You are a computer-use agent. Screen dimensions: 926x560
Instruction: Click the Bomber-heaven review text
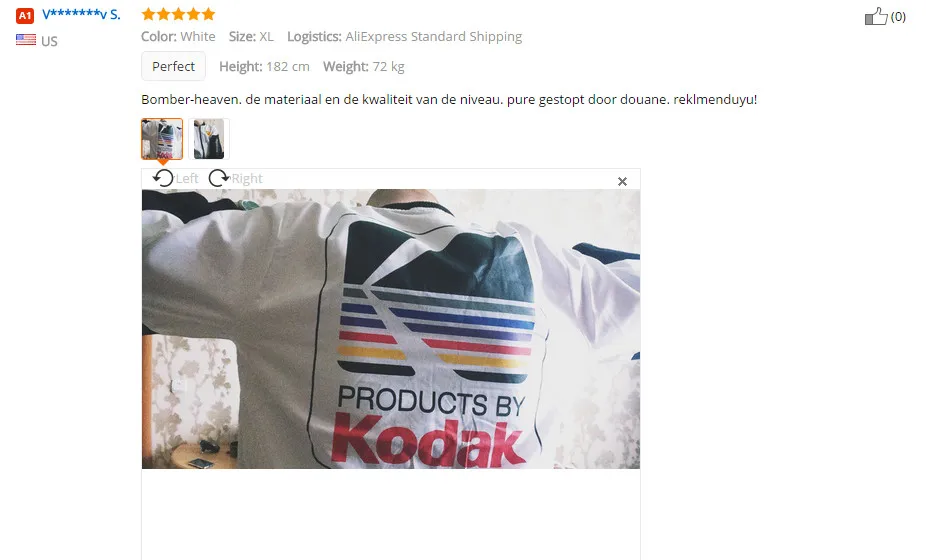pos(449,99)
